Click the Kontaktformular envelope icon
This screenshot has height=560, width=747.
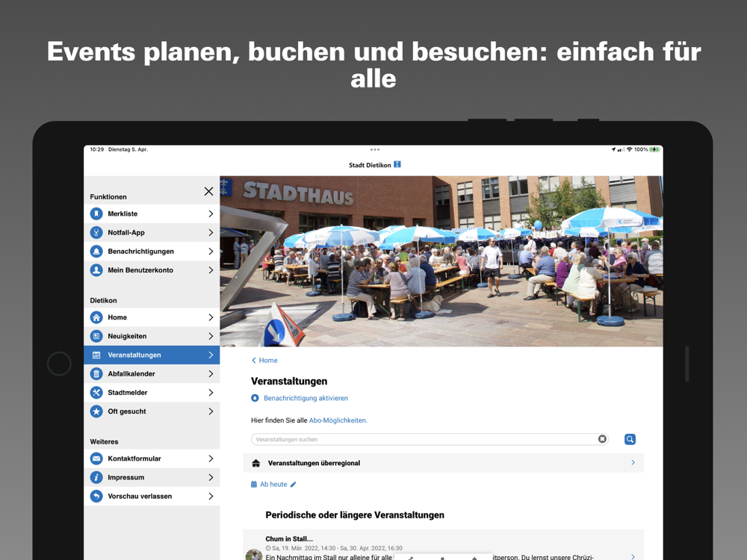point(96,458)
